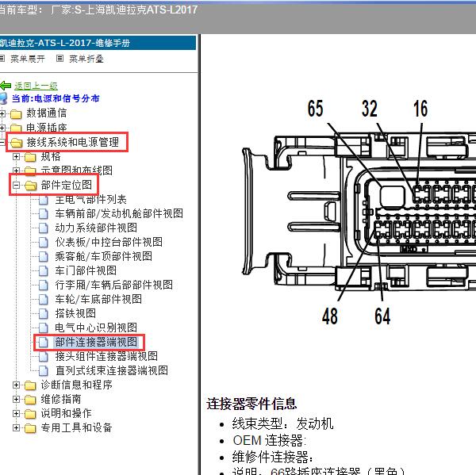
Task: Click the 车门部件视图 document icon
Action: point(44,270)
